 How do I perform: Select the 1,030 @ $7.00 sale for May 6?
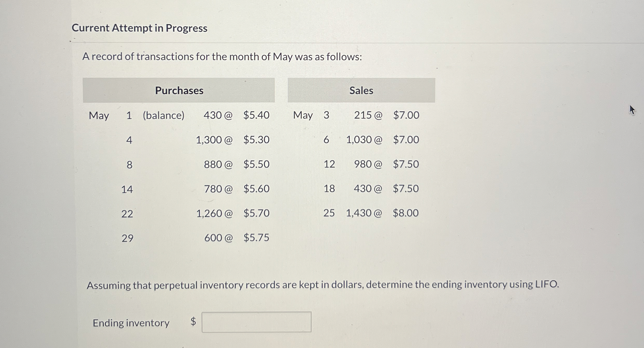point(383,140)
